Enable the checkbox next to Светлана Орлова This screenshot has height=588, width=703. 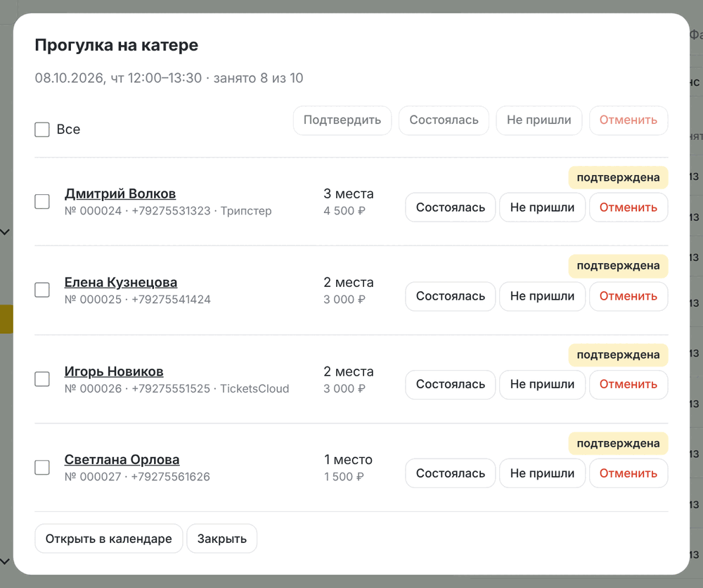42,467
